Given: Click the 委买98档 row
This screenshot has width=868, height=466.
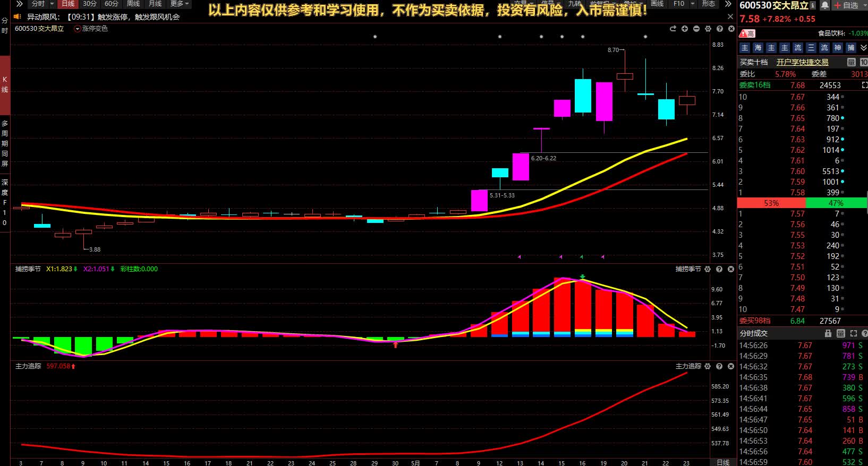Looking at the screenshot, I should pyautogui.click(x=803, y=321).
